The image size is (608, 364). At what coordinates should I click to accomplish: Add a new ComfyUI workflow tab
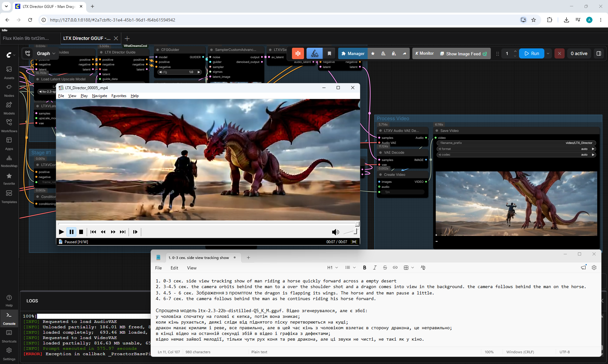point(127,39)
